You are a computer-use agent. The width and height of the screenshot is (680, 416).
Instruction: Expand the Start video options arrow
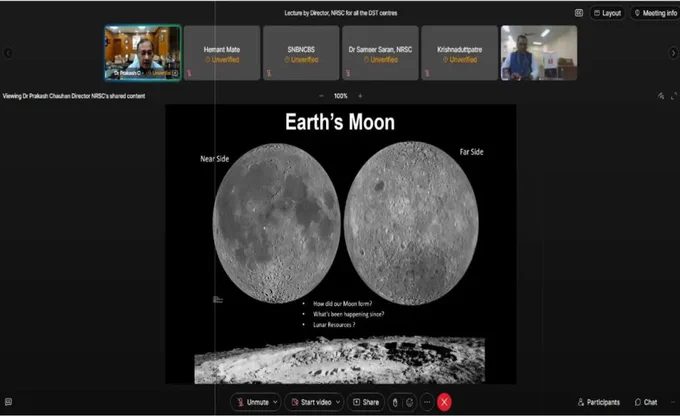coord(338,403)
